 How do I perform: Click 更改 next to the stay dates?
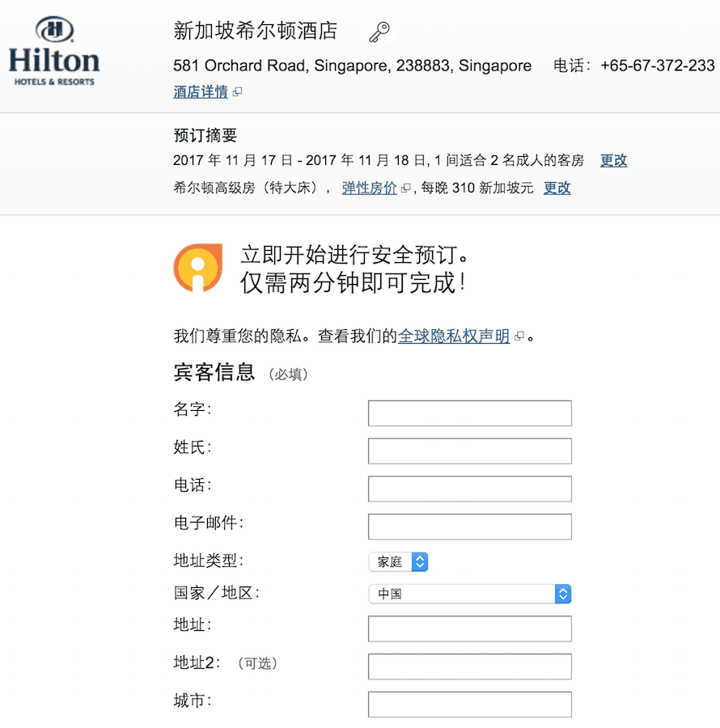(613, 160)
